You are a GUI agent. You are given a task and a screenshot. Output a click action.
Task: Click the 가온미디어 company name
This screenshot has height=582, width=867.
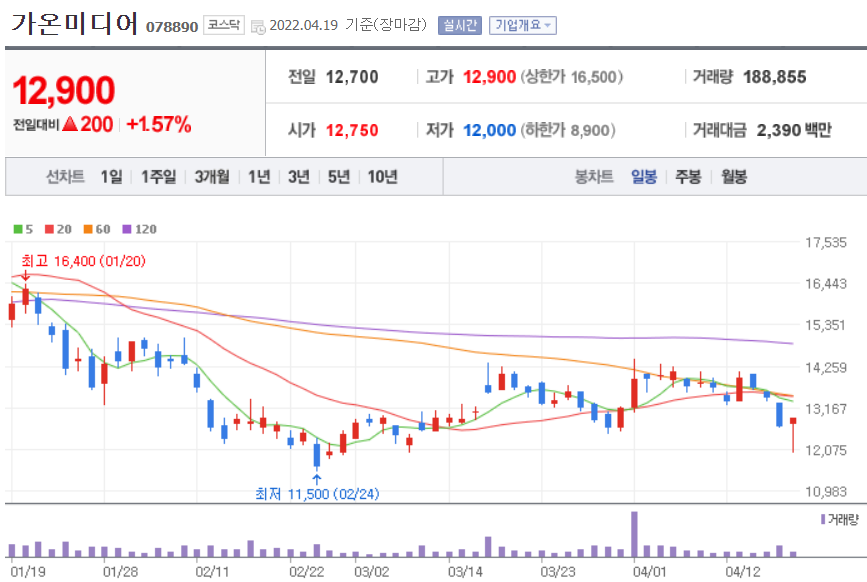[74, 24]
